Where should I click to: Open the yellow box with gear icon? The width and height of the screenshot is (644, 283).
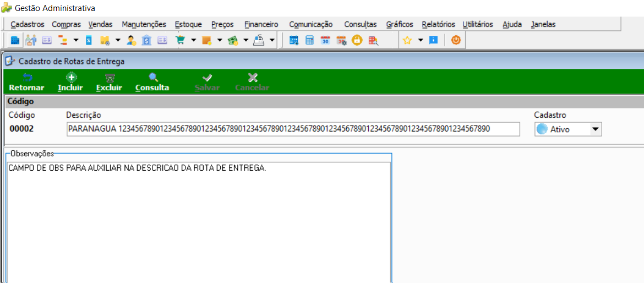click(105, 40)
